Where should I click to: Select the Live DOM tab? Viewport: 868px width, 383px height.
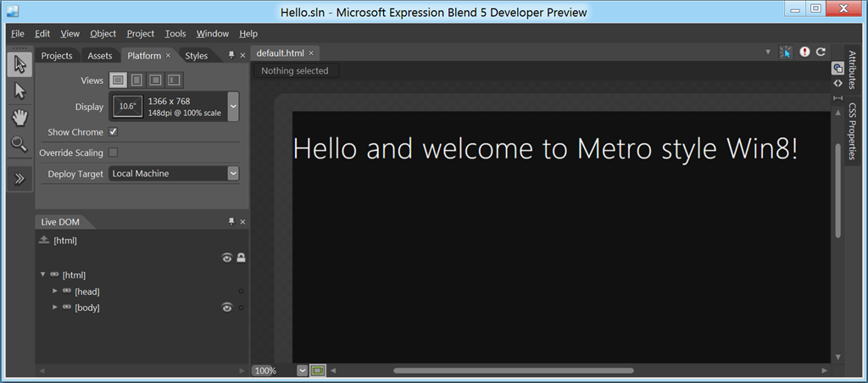point(60,222)
